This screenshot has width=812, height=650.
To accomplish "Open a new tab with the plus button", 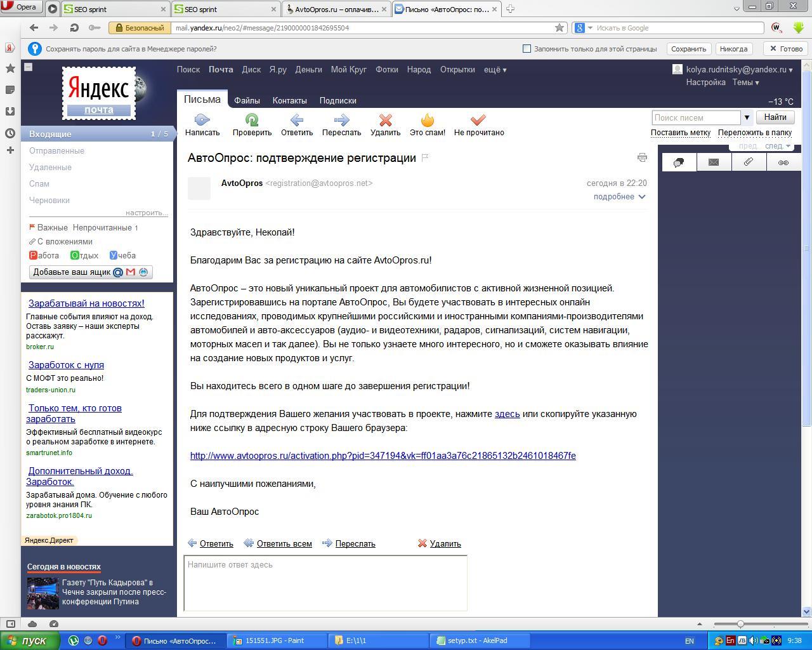I will point(510,9).
